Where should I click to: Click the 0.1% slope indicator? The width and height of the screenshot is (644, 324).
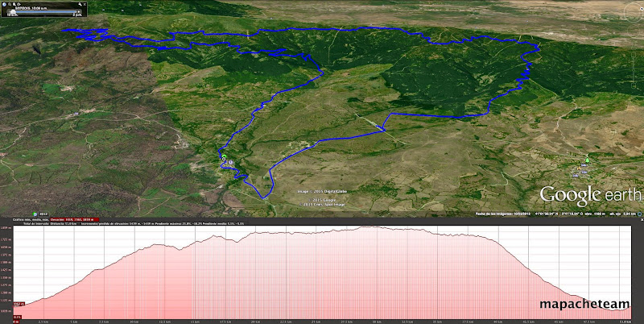point(17,317)
